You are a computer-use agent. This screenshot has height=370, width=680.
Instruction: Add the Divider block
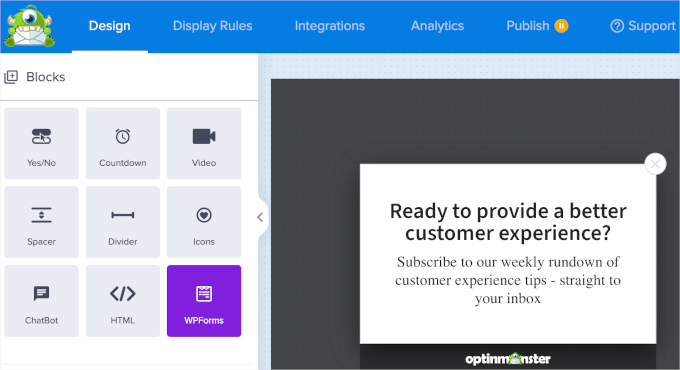123,222
